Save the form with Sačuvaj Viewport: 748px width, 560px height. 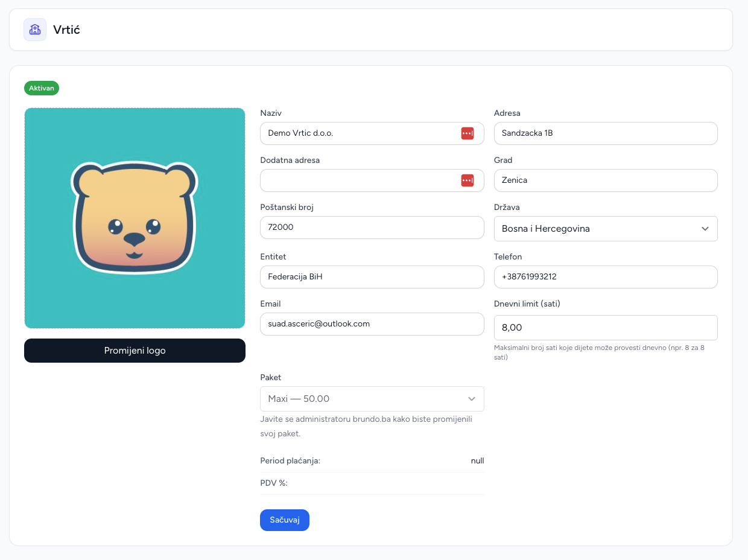click(285, 520)
